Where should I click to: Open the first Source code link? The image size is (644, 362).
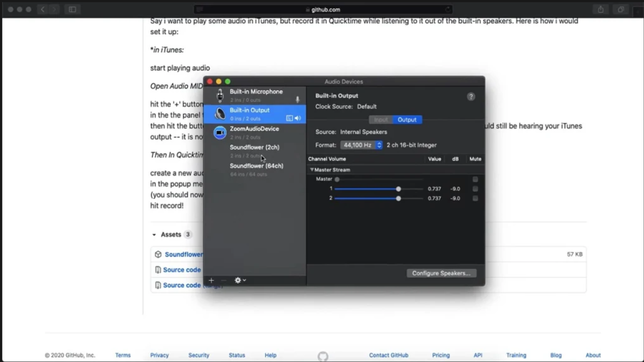pos(182,269)
